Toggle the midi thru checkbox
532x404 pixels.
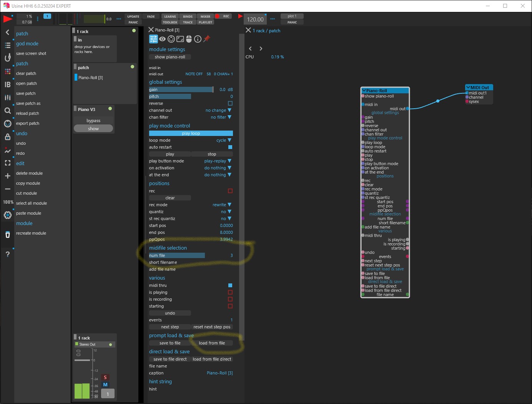230,285
